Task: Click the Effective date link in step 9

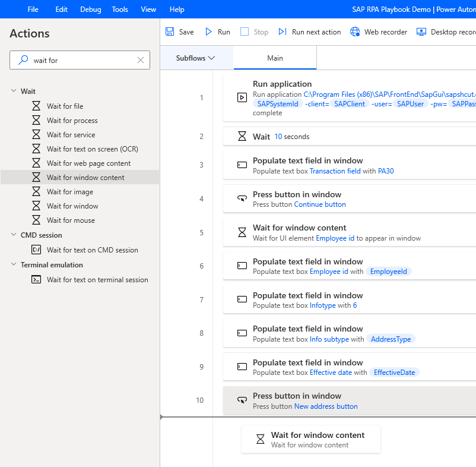Action: click(x=331, y=373)
